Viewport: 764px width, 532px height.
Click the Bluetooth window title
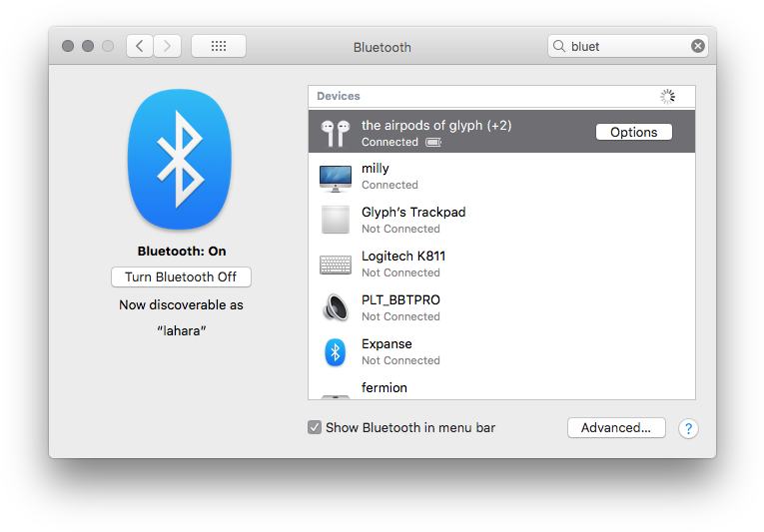(x=382, y=47)
